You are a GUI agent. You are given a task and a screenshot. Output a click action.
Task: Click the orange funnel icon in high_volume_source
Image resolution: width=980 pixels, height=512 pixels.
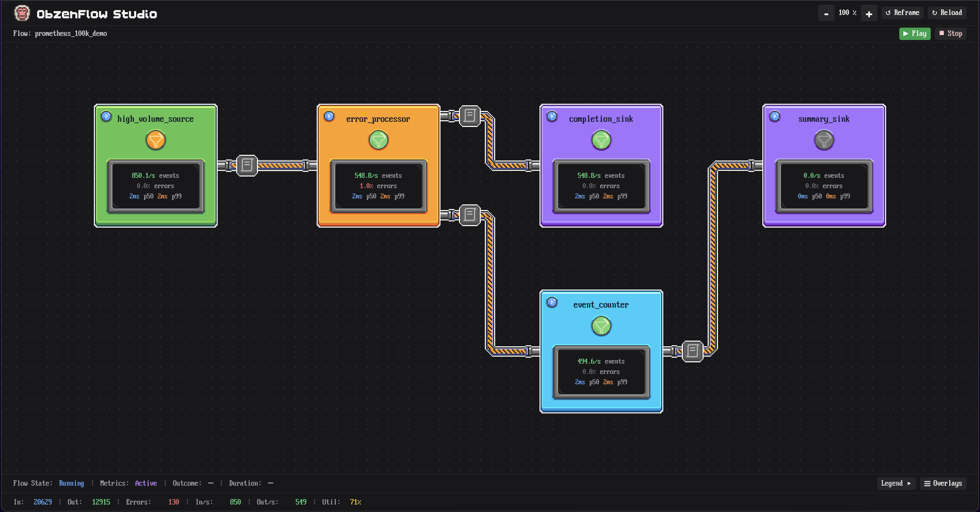pos(156,140)
